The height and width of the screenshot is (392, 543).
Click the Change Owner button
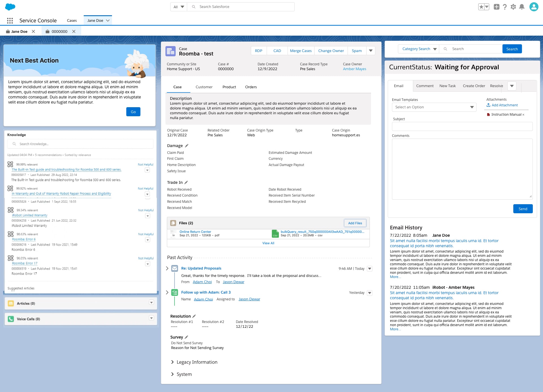331,51
